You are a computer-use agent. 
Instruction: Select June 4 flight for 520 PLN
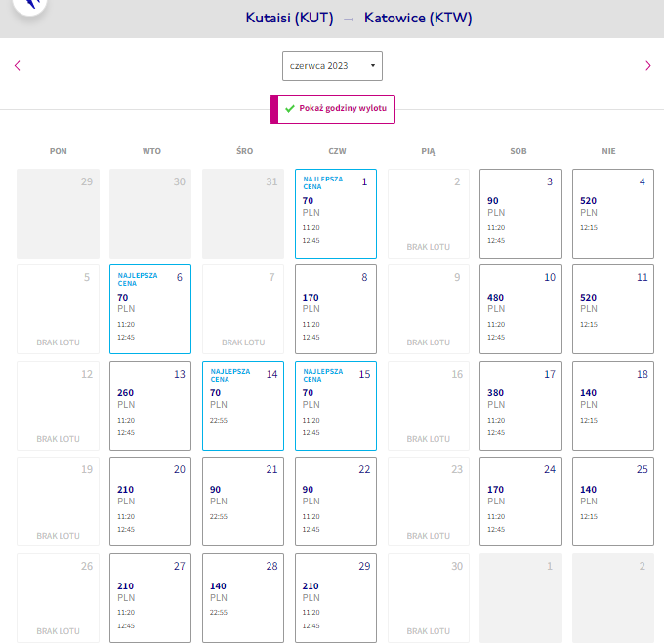613,214
